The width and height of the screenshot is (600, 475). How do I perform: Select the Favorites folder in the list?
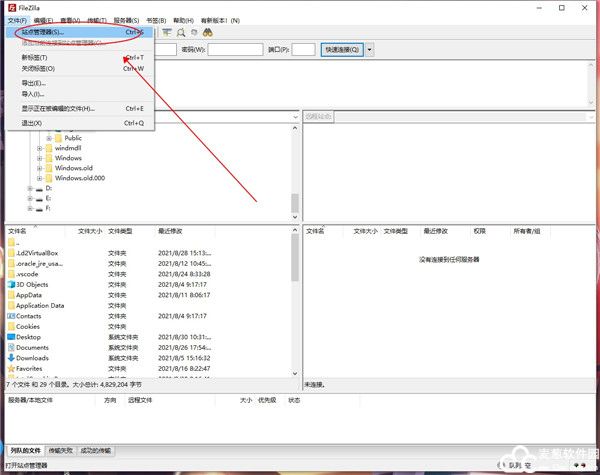(x=29, y=368)
